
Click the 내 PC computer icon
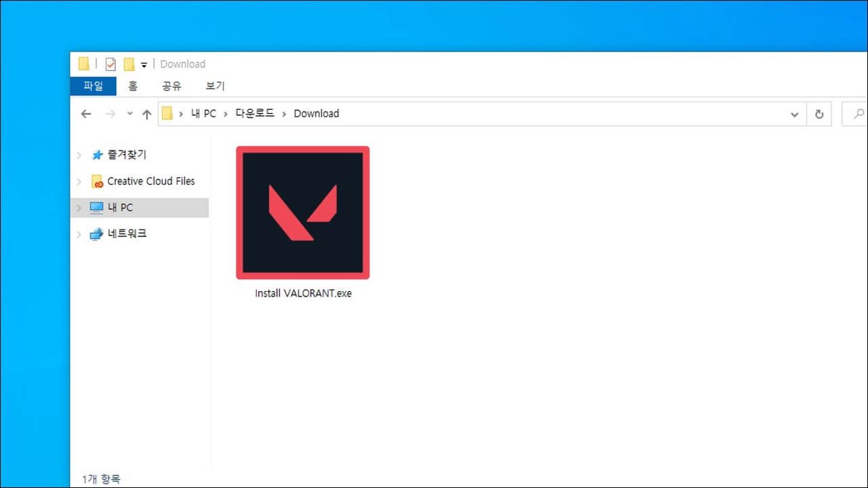pyautogui.click(x=96, y=208)
